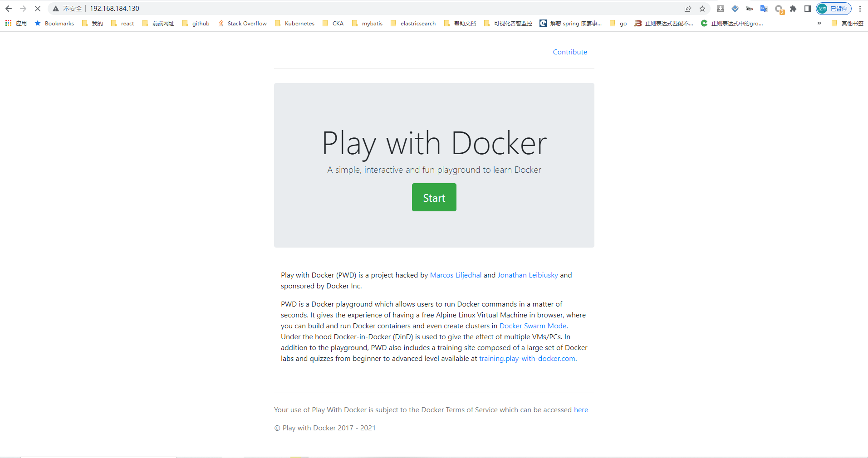Image resolution: width=868 pixels, height=458 pixels.
Task: Open the 帮助文档 bookmark folder
Action: point(460,23)
